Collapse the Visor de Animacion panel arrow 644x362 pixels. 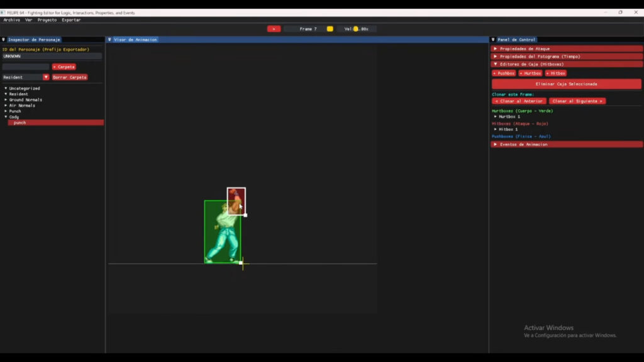click(109, 40)
